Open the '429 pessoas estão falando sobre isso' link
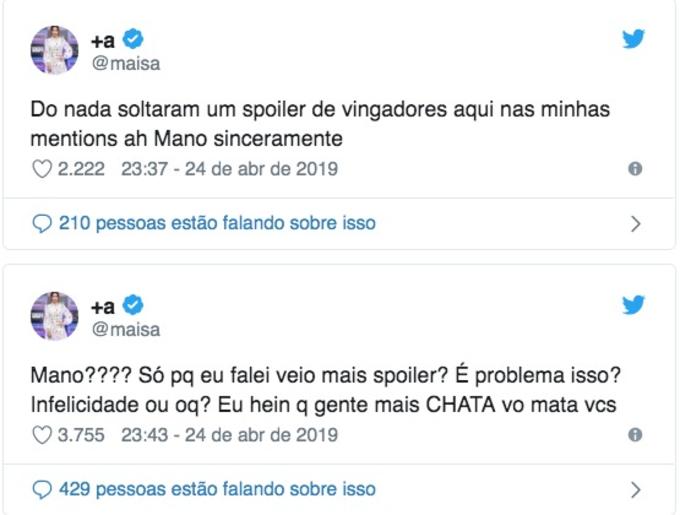680x515 pixels. coord(217,489)
